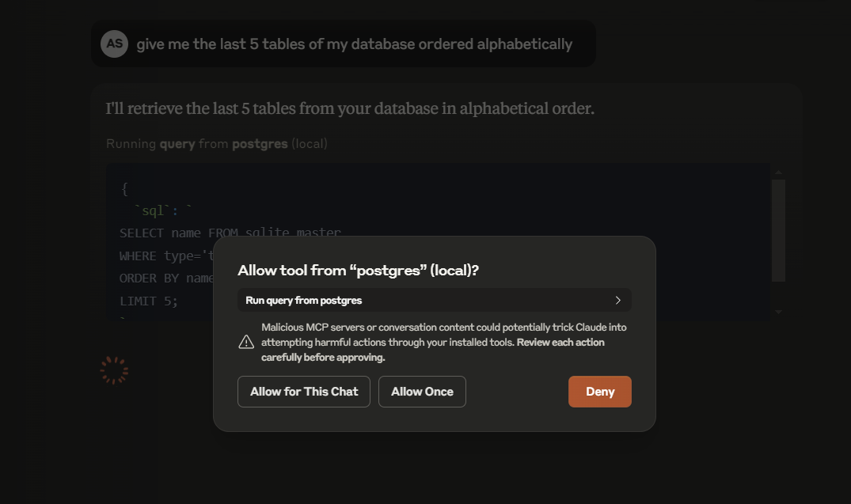Click the assistant's response sentence
The width and height of the screenshot is (851, 504).
tap(350, 108)
